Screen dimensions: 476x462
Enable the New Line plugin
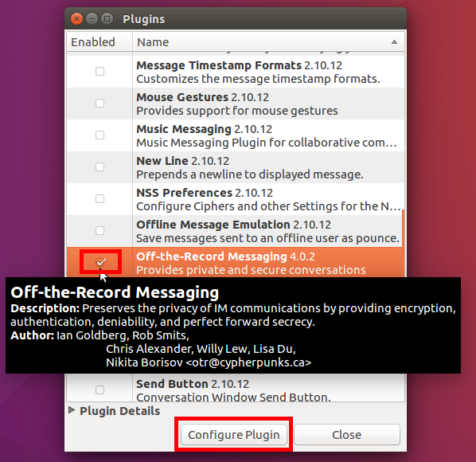tap(99, 166)
